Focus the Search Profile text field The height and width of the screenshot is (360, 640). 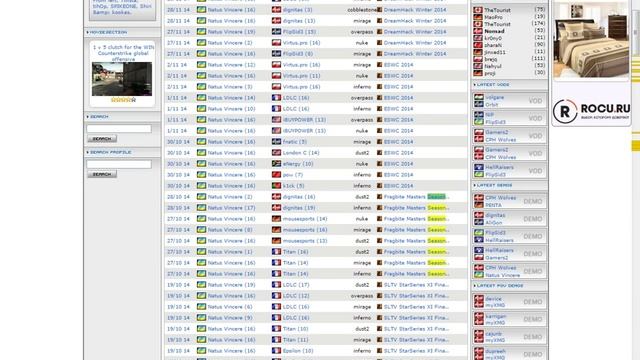tap(119, 164)
